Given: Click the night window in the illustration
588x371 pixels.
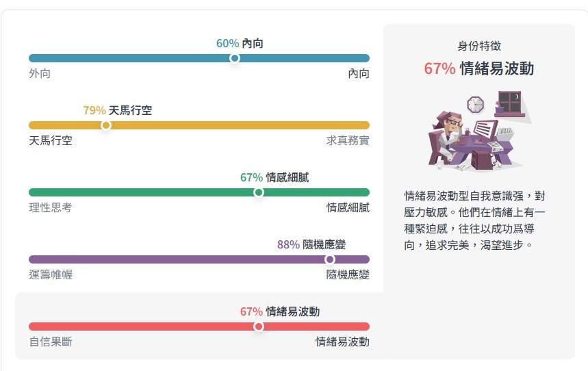Looking at the screenshot, I should point(510,102).
